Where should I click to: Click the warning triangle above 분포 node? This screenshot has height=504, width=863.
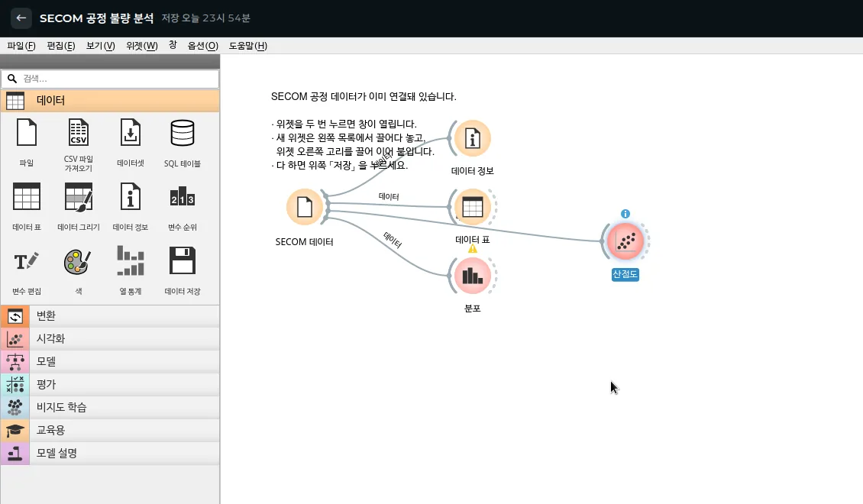[x=472, y=249]
